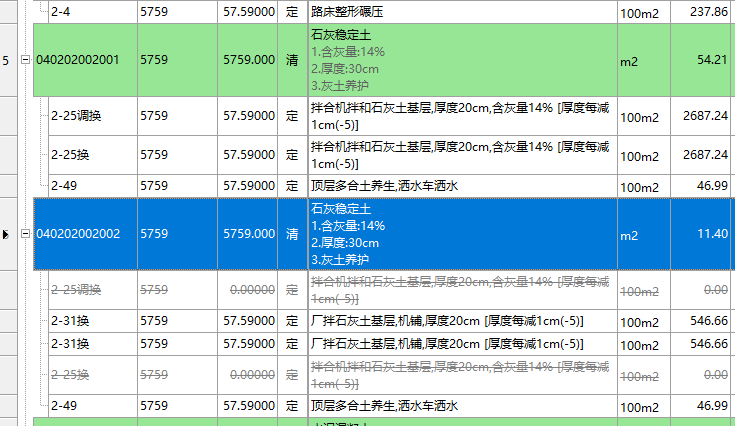Collapse the 040202002001 item tree node
This screenshot has height=426, width=735.
pos(25,60)
